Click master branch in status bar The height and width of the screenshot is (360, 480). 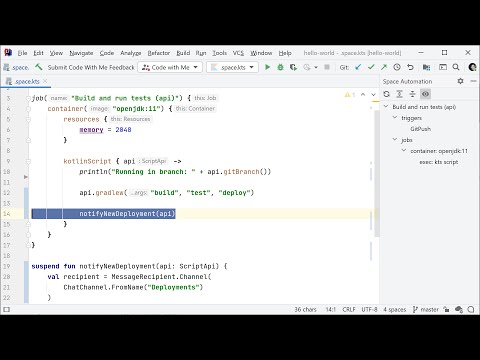pos(426,309)
